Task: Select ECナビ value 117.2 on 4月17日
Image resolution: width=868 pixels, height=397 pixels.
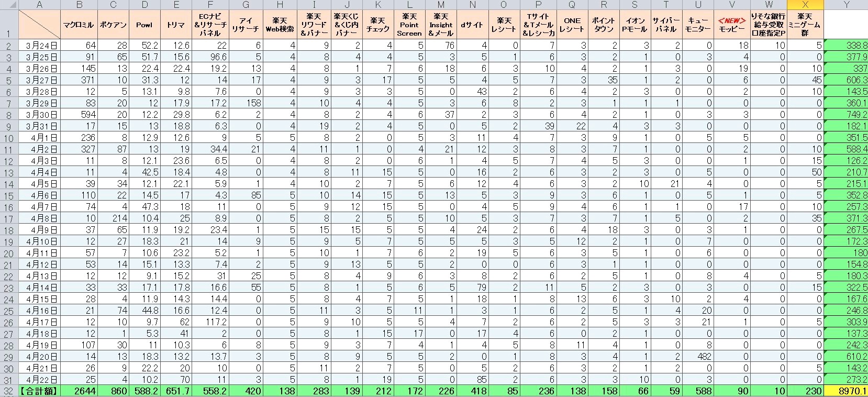Action: pyautogui.click(x=210, y=322)
